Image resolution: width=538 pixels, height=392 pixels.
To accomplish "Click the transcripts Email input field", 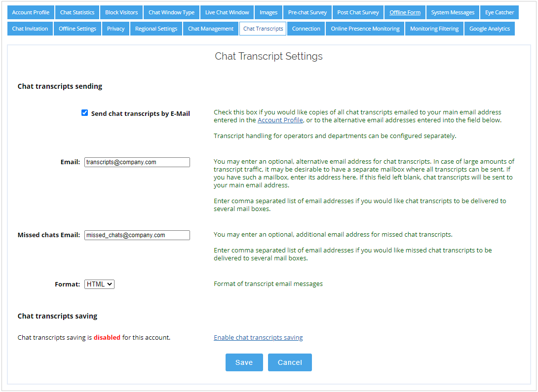I will click(137, 162).
